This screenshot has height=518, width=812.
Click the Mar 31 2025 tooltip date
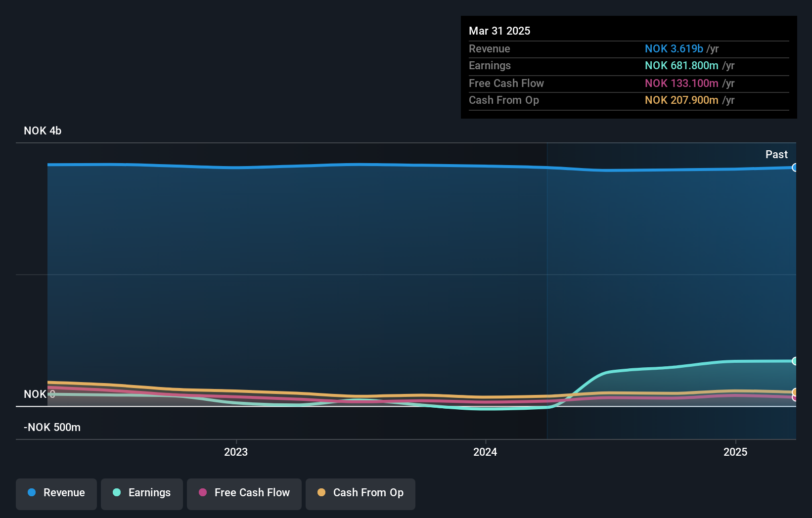pyautogui.click(x=499, y=31)
